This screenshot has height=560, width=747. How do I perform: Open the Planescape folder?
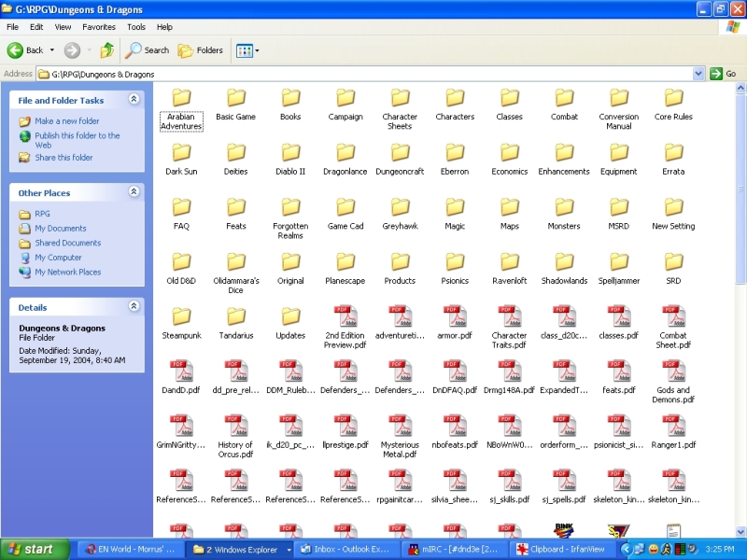(x=345, y=270)
